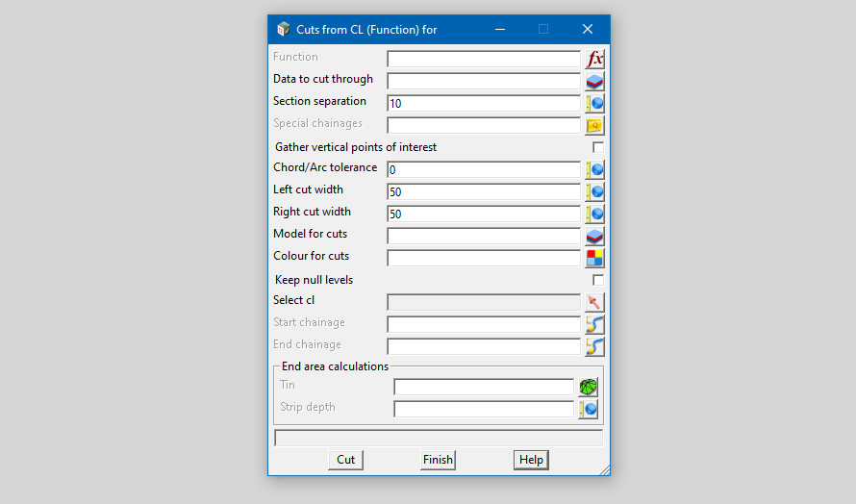The image size is (856, 504).
Task: Click the message bar above the buttons
Action: click(439, 438)
